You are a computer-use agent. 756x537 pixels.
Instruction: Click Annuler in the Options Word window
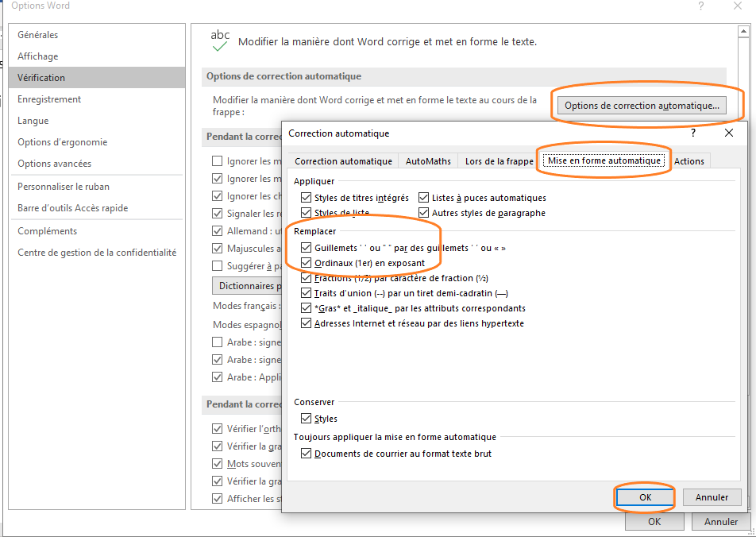(721, 522)
